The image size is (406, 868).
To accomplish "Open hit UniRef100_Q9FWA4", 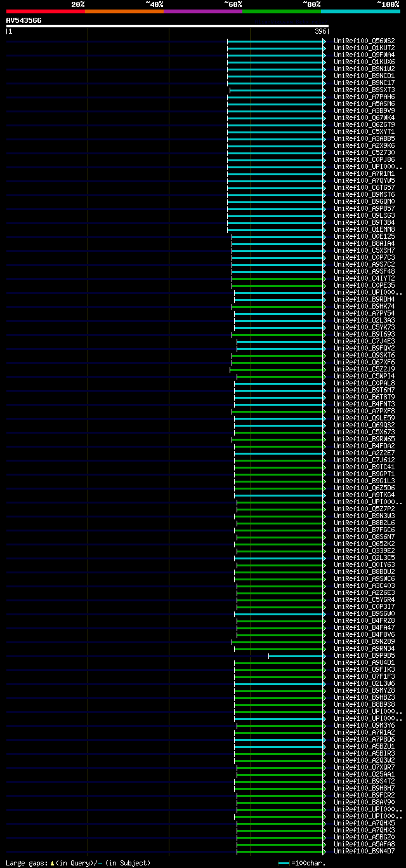I will coord(364,55).
